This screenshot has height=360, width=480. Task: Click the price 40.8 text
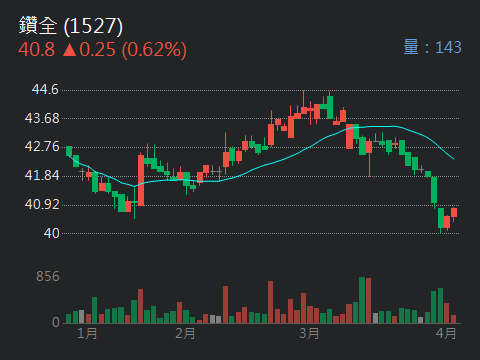coord(36,50)
